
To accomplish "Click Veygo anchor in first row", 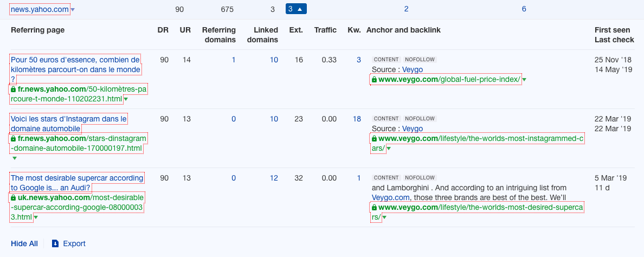I will (413, 70).
